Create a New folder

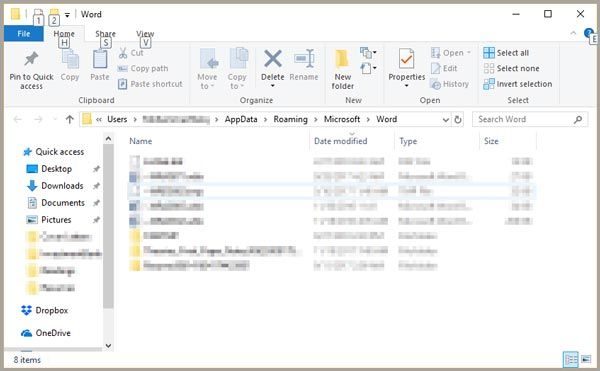tap(342, 69)
